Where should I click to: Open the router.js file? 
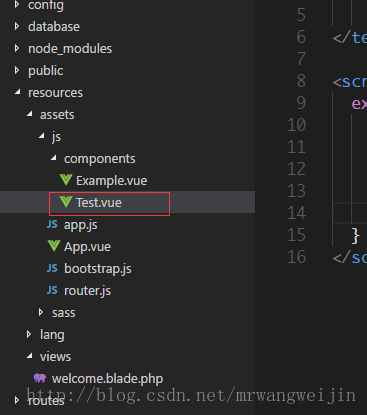coord(87,291)
